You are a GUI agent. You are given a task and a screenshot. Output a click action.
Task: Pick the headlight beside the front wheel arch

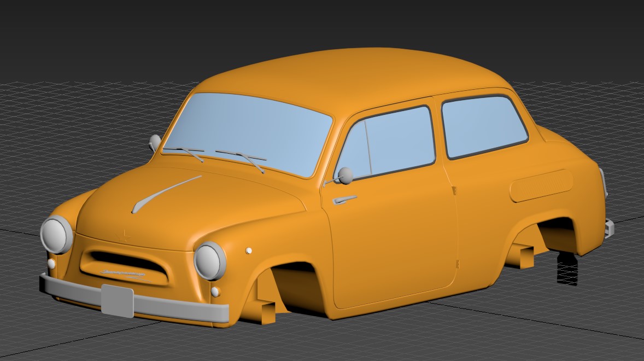[x=210, y=261]
